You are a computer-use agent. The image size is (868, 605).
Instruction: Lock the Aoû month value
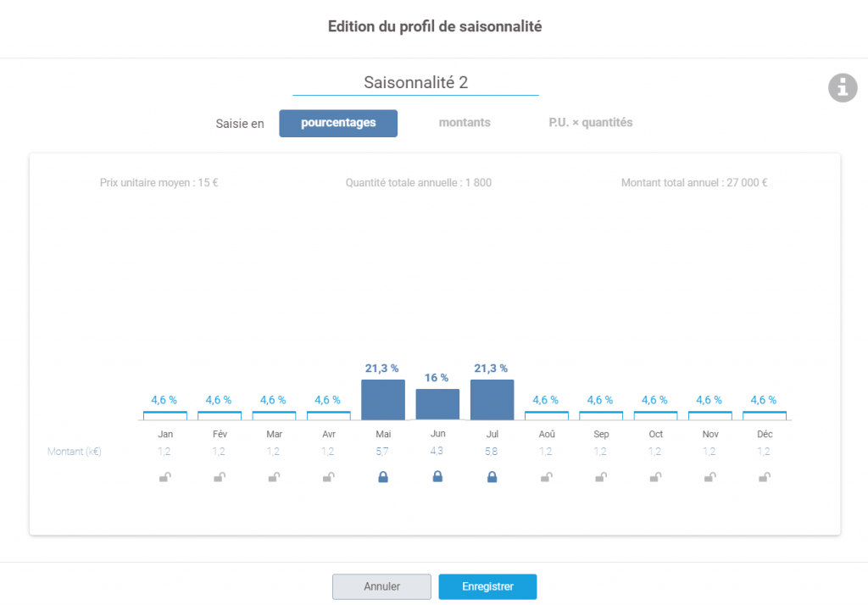click(547, 476)
